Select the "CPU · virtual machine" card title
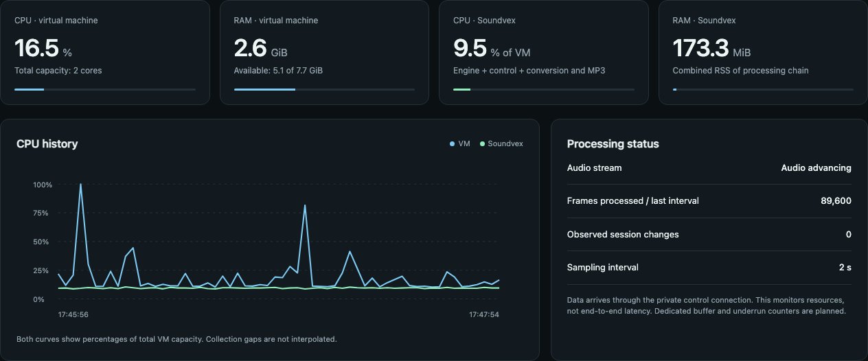This screenshot has width=868, height=361. pyautogui.click(x=56, y=21)
